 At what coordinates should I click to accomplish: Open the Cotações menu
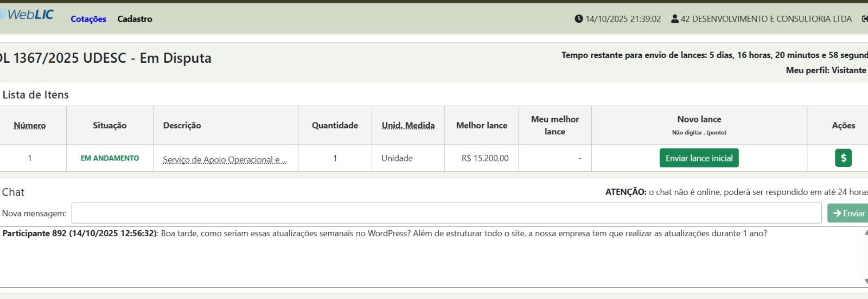[88, 19]
